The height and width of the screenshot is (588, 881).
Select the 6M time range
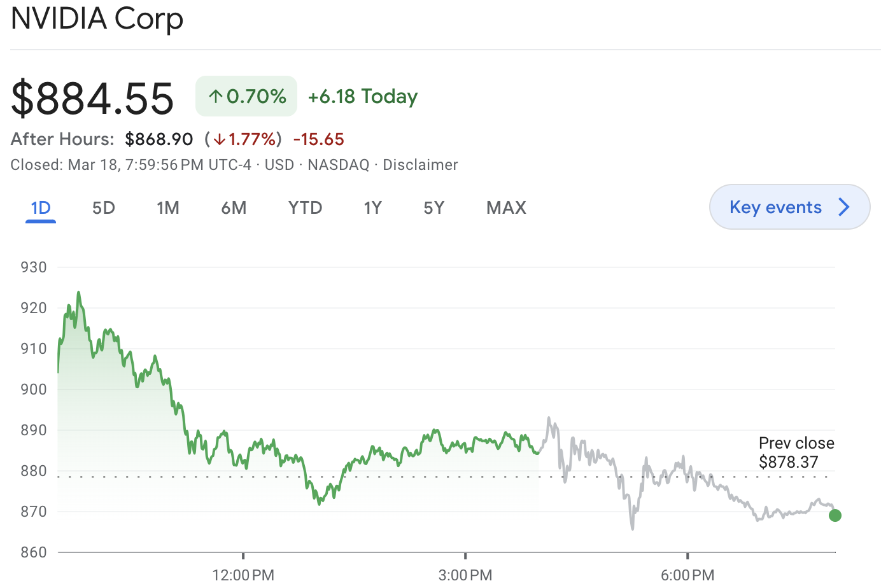pos(234,208)
